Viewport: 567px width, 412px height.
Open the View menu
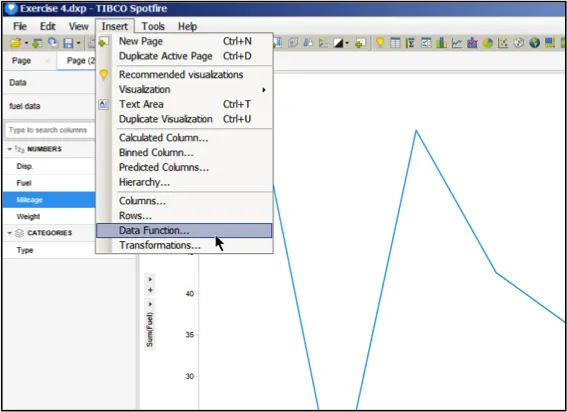(78, 26)
